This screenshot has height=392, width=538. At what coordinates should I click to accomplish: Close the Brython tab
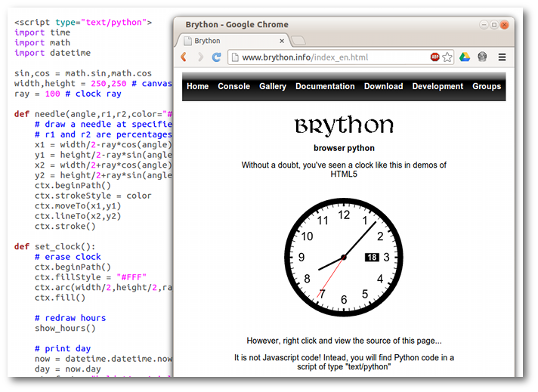281,40
